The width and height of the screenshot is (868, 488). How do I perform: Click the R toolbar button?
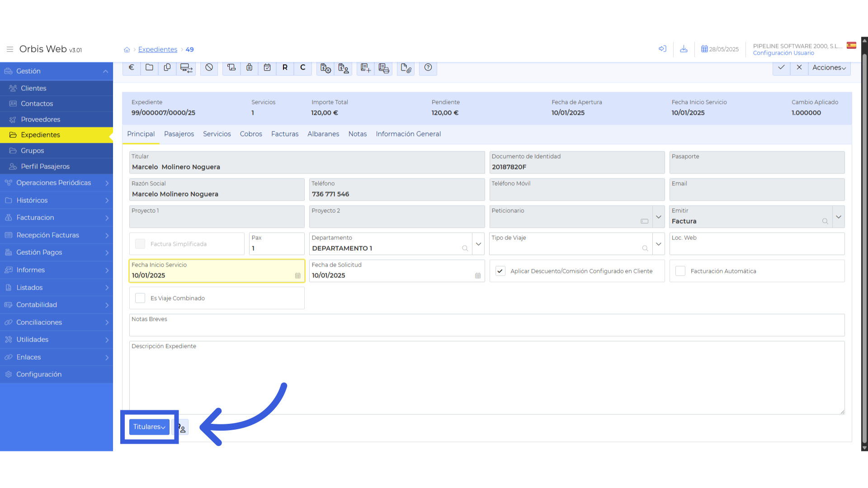(x=285, y=68)
